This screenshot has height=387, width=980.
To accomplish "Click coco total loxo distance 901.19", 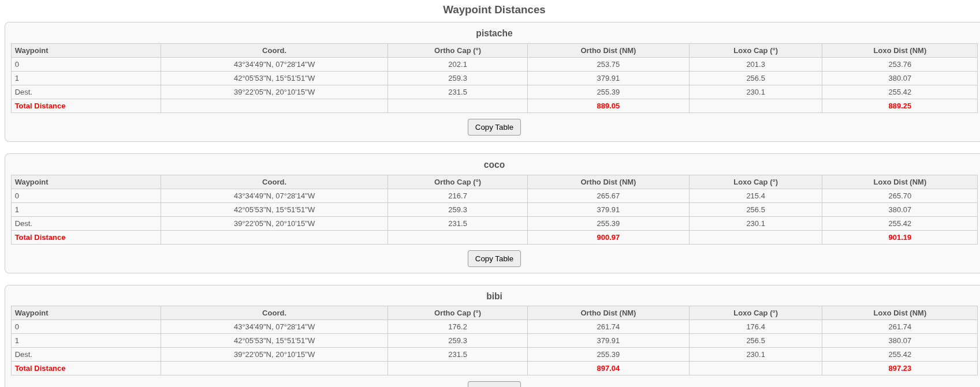I will [x=900, y=238].
